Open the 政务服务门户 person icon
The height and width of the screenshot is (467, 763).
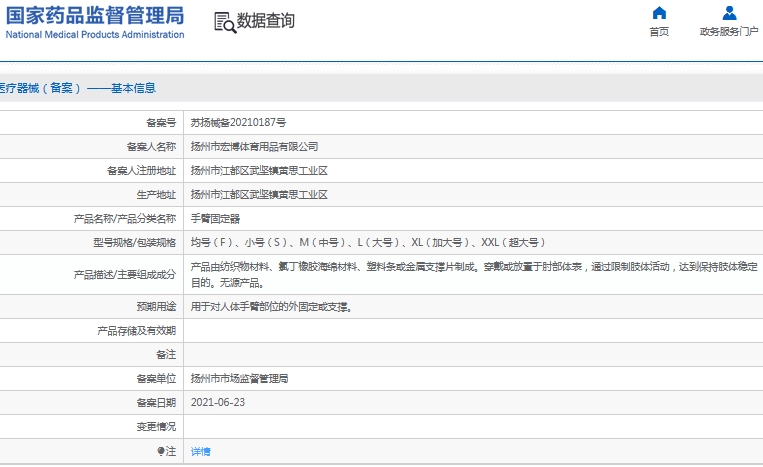click(x=729, y=13)
